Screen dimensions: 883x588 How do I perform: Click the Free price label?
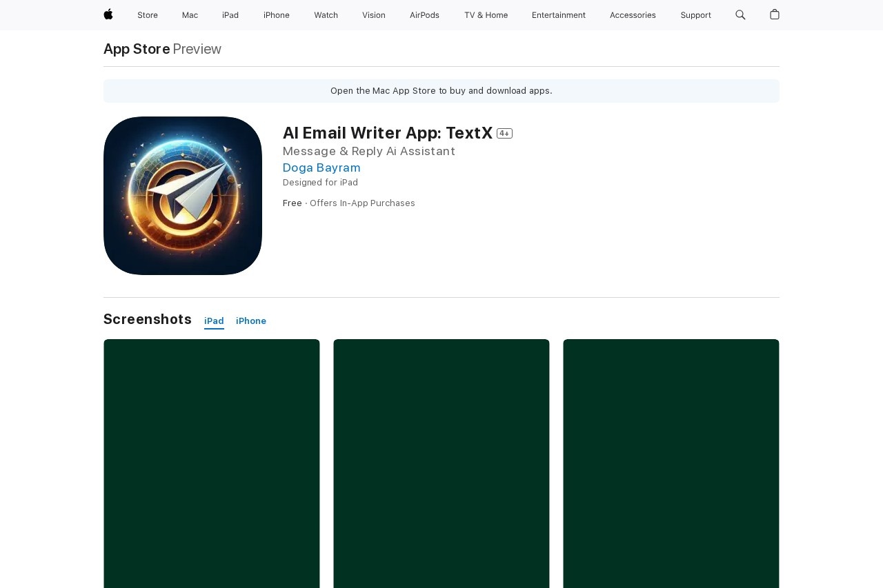[x=292, y=203]
